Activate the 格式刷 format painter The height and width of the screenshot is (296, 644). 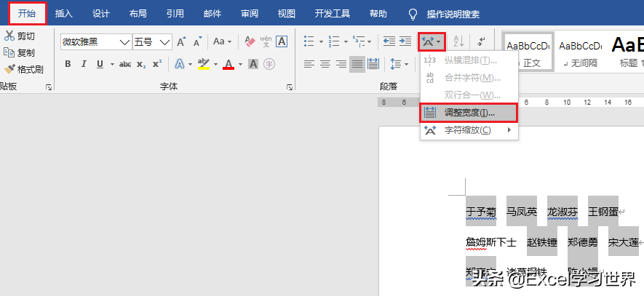pyautogui.click(x=23, y=69)
